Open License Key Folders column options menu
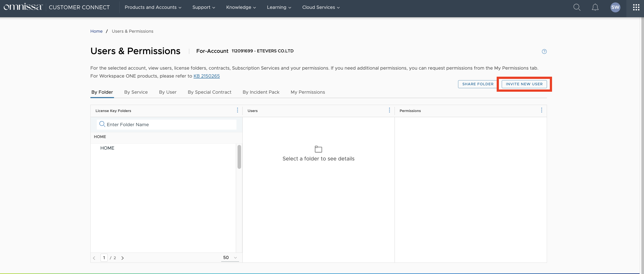The width and height of the screenshot is (644, 274). pos(237,110)
